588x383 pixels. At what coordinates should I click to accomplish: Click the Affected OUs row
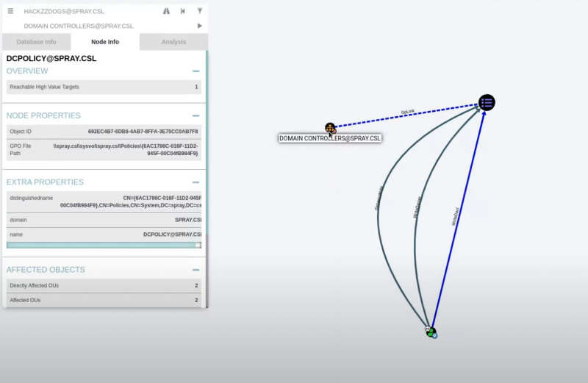[x=104, y=300]
